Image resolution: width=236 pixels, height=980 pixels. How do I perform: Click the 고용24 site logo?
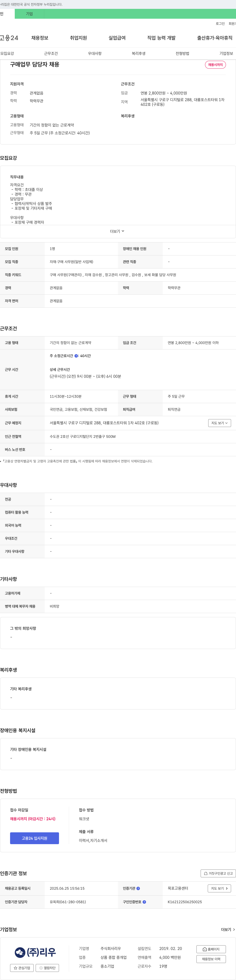tap(9, 38)
